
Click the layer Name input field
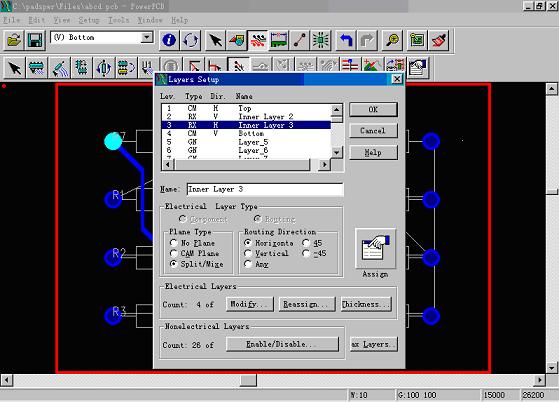(265, 189)
